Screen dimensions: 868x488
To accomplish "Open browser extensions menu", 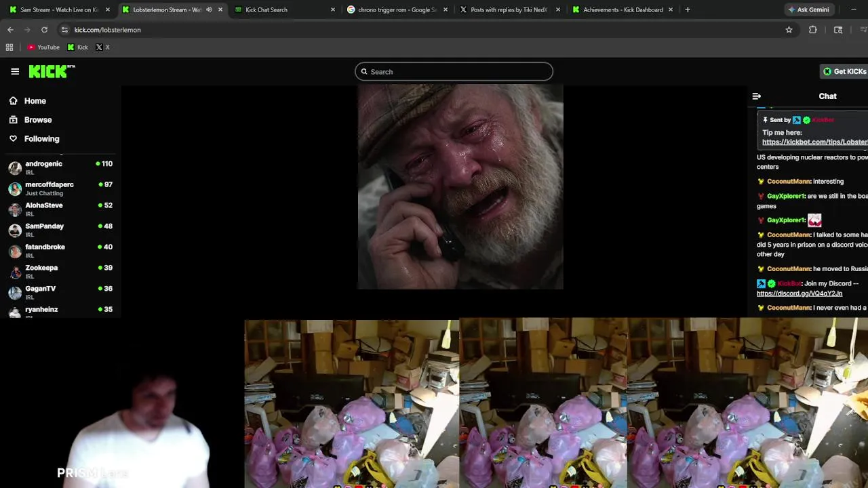I will 813,30.
